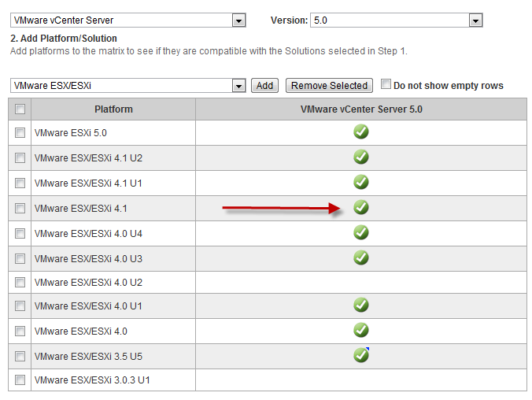Tick the checkbox for the VMware ESX/ESXi 4.0 row
532x400 pixels.
(20, 331)
